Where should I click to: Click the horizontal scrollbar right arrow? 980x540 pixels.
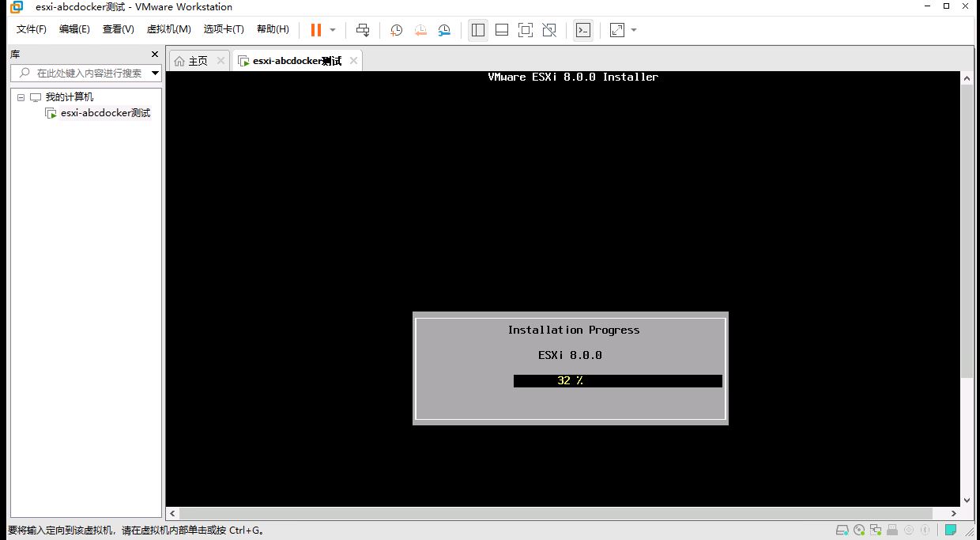955,513
